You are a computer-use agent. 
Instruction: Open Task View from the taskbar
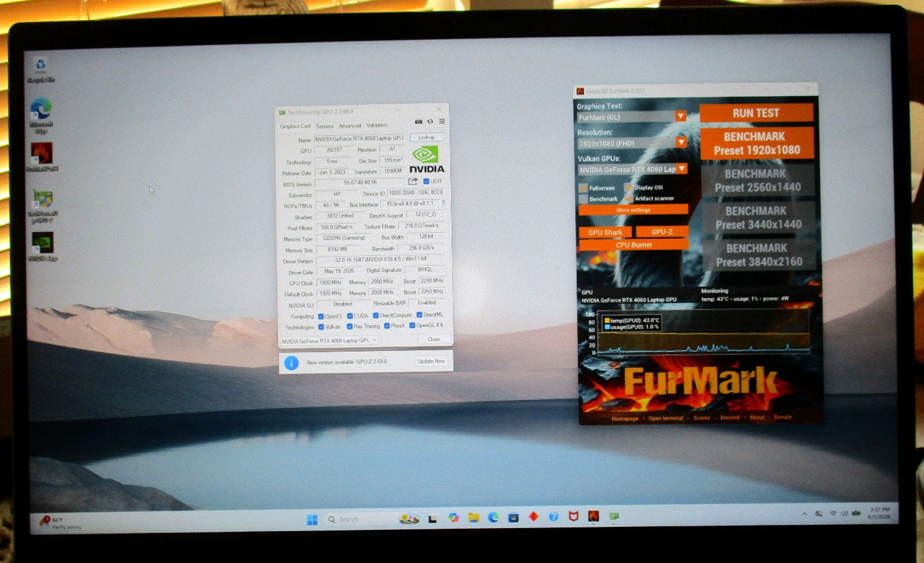[432, 519]
